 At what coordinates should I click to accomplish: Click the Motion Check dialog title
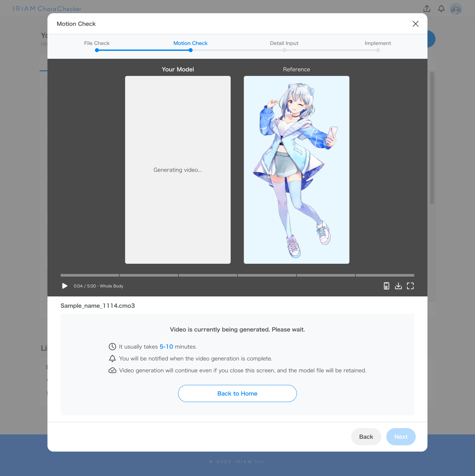click(76, 24)
